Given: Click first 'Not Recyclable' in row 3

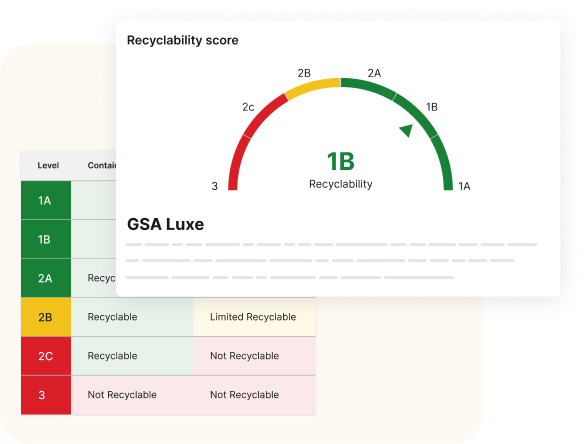Looking at the screenshot, I should click(122, 395).
